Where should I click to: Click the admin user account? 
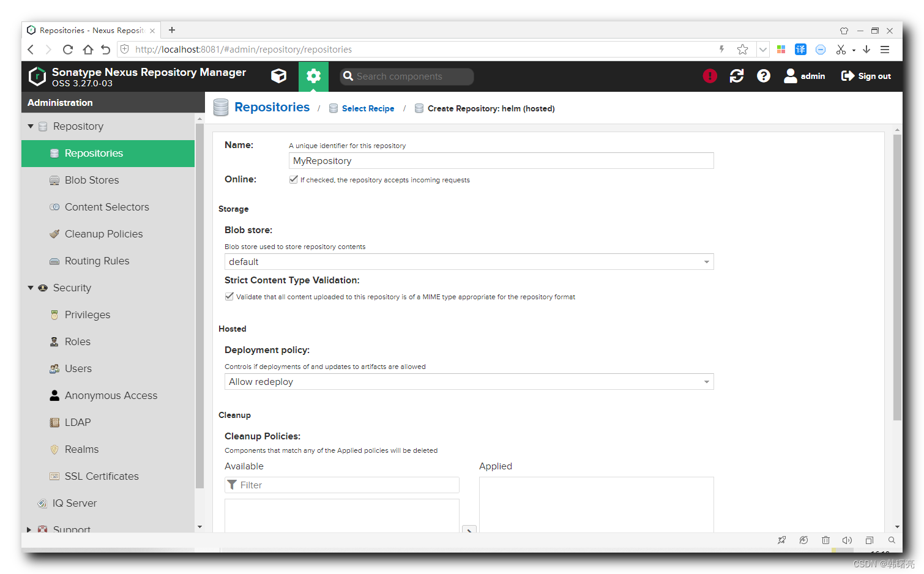click(x=805, y=76)
